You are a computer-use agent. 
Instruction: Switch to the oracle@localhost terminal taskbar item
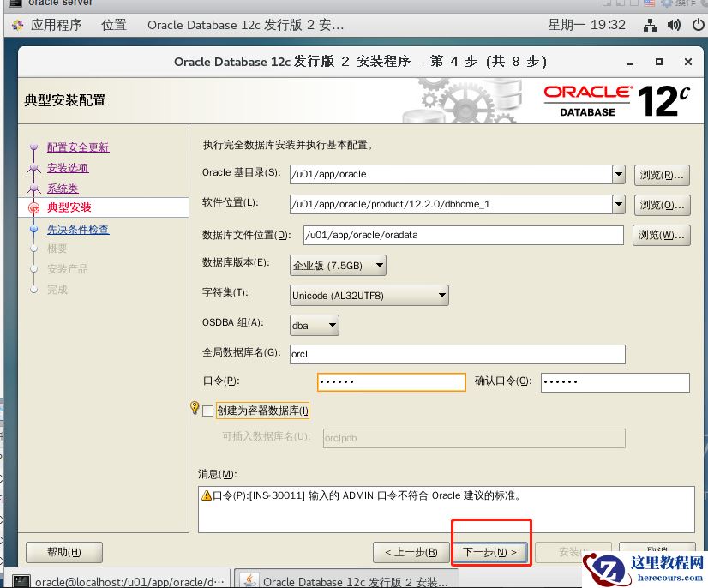[119, 581]
